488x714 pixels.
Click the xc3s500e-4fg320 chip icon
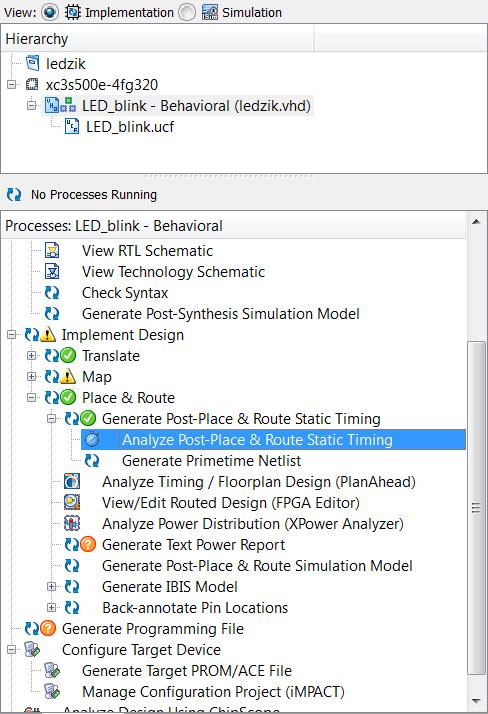(x=32, y=84)
